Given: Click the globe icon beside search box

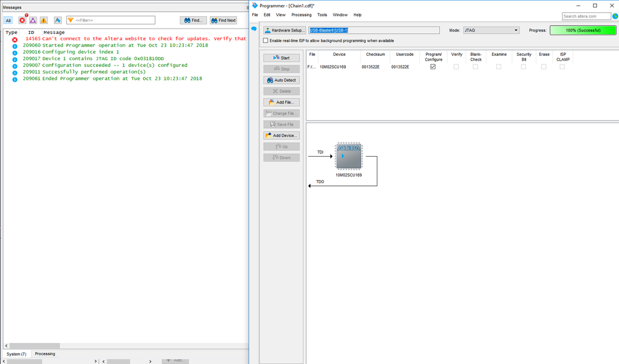Looking at the screenshot, I should (x=615, y=16).
